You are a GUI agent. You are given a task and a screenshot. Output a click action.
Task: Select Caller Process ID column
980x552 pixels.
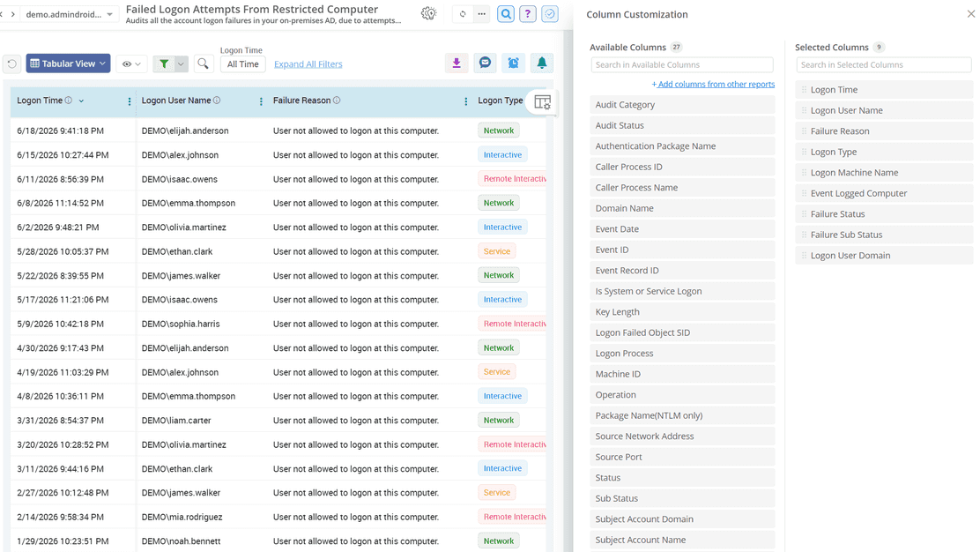coord(682,167)
